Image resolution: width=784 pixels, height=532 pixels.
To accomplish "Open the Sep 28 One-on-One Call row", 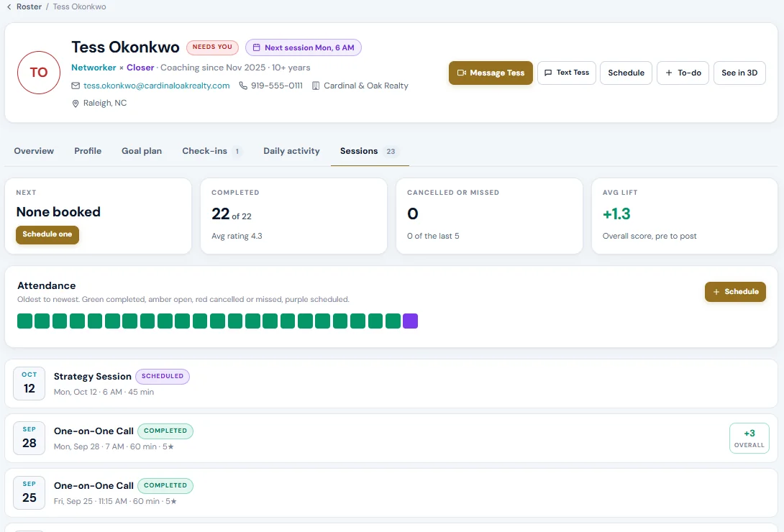I will [x=391, y=438].
